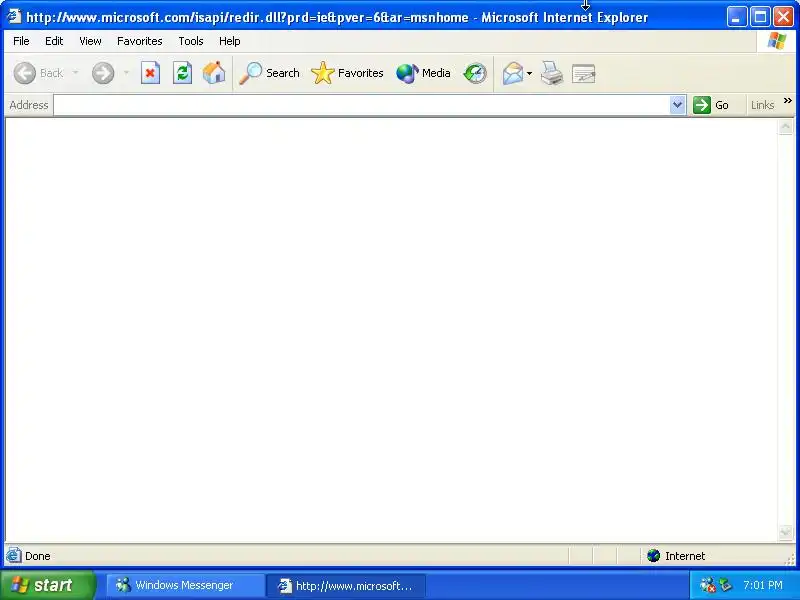Stop page loading with the red X icon
This screenshot has width=800, height=600.
(150, 73)
